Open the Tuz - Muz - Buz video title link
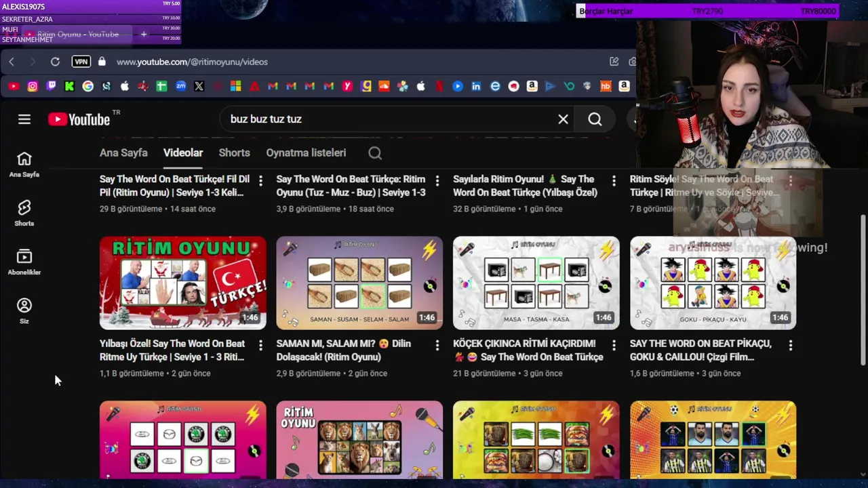Screen dimensions: 868x488 pos(351,186)
